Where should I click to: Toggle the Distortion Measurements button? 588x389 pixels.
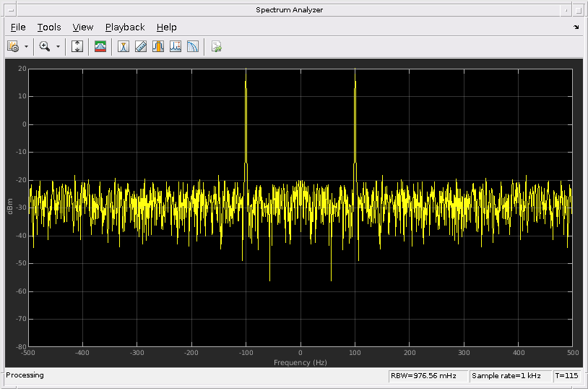coord(176,46)
